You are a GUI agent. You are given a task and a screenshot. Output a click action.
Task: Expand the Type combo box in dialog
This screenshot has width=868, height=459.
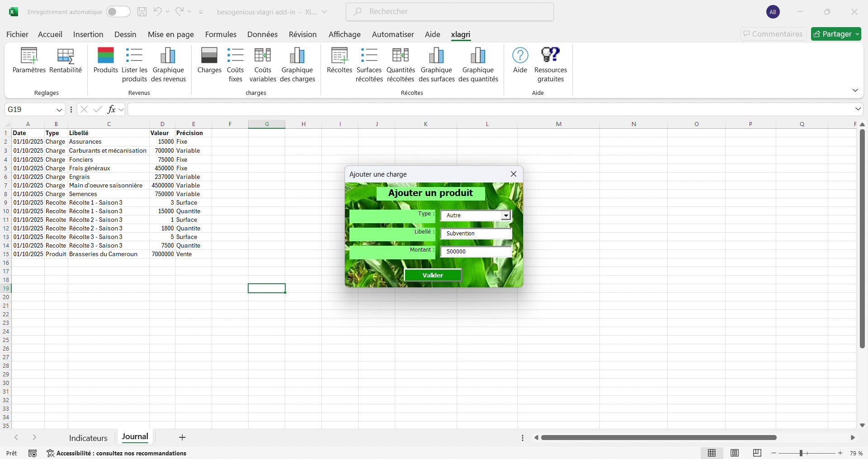tap(506, 216)
